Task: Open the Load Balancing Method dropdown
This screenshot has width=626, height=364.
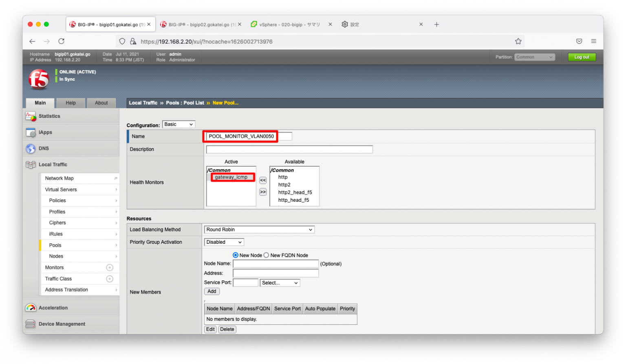Action: 259,230
